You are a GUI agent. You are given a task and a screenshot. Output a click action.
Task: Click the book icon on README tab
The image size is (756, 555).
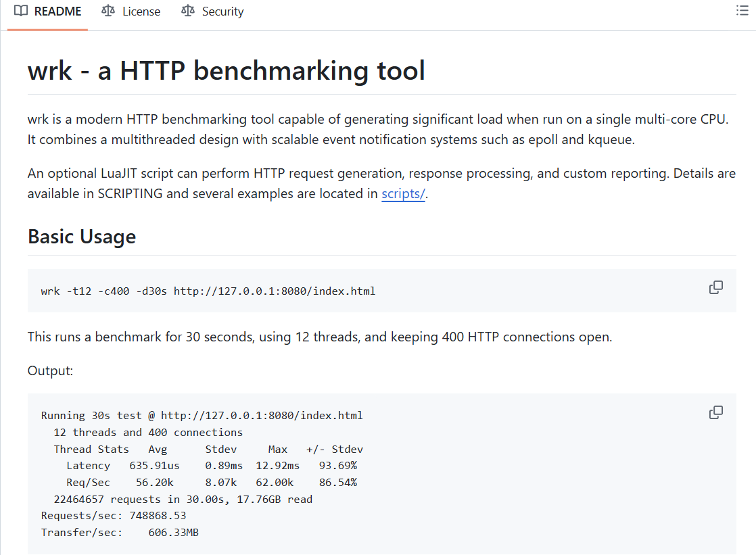21,11
